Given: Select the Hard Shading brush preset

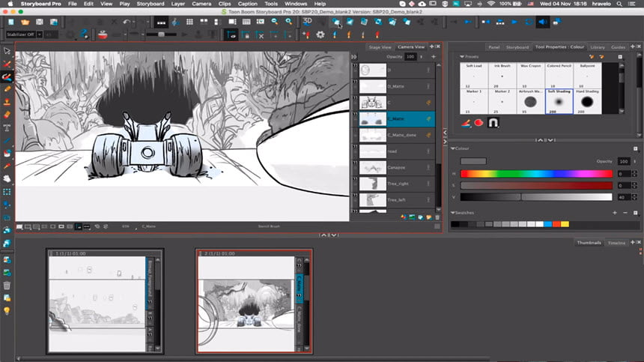Looking at the screenshot, I should pos(587,101).
